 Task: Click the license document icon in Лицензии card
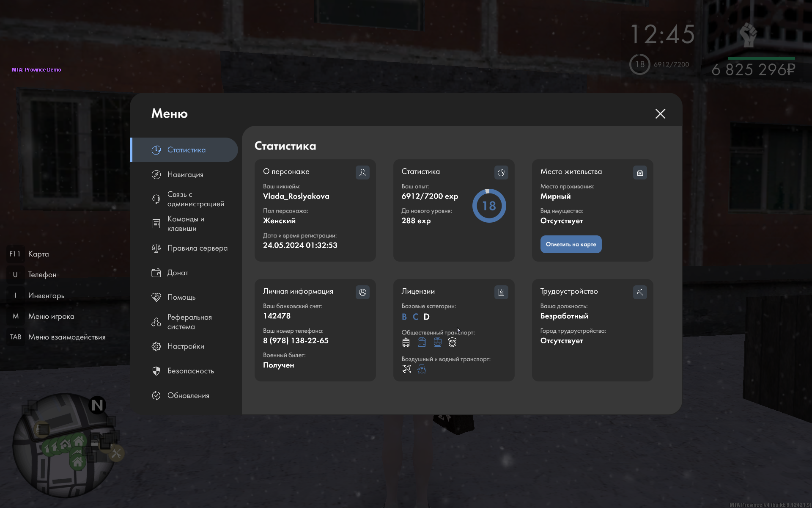tap(501, 292)
